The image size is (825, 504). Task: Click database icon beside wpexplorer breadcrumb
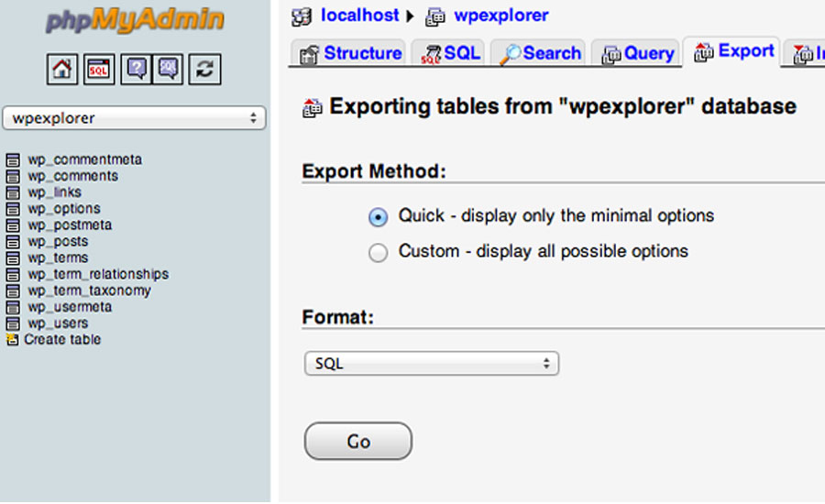point(435,16)
